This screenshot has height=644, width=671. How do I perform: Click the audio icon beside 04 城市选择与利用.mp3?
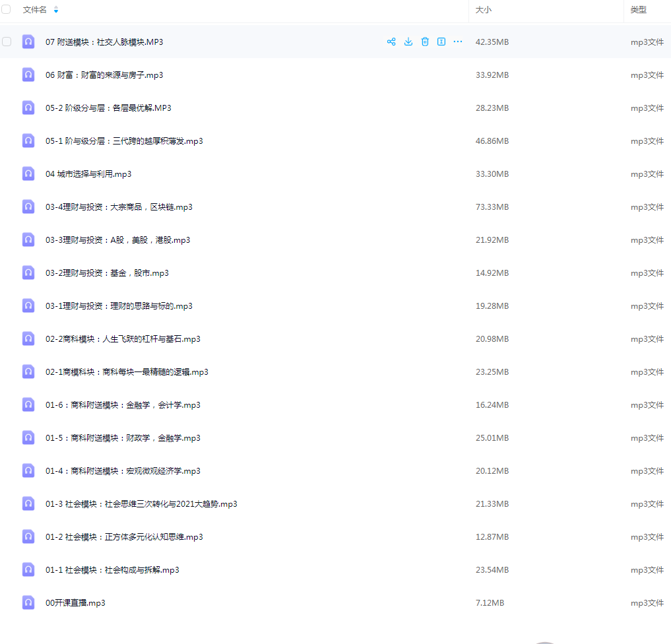click(28, 174)
